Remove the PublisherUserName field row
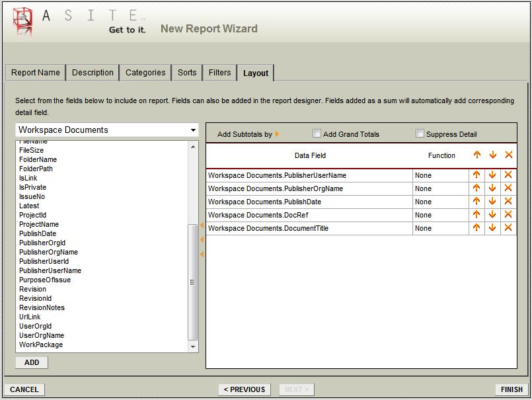Screen dimensions: 532x400 tap(508, 175)
